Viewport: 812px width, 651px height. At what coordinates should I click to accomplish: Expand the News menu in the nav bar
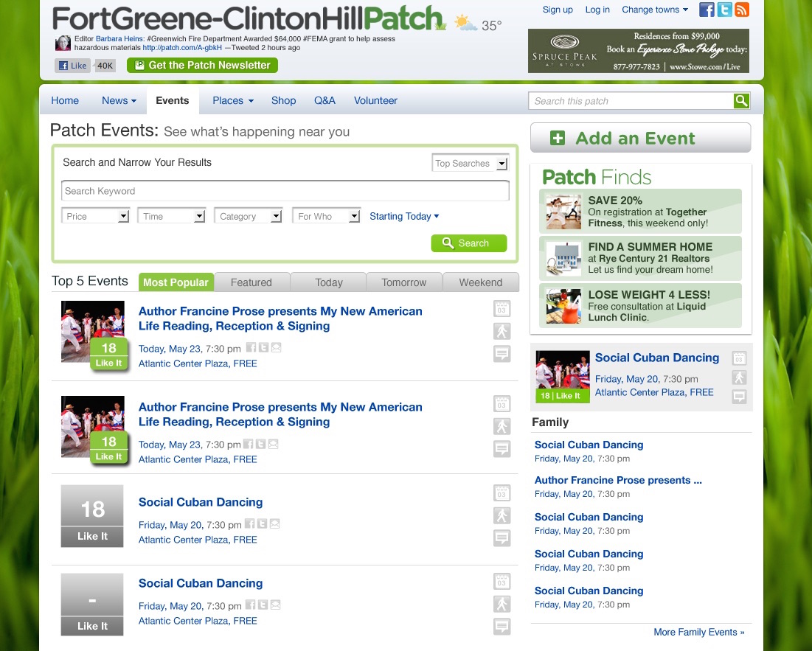tap(119, 100)
